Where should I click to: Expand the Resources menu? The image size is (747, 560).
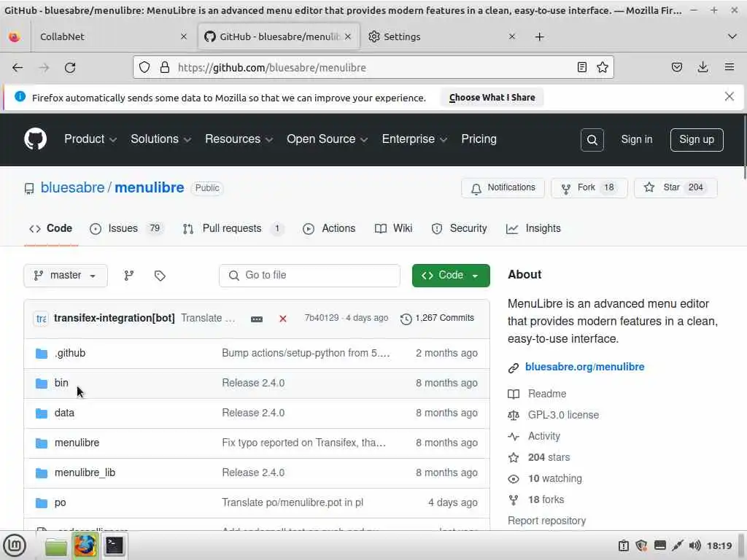[x=239, y=139]
